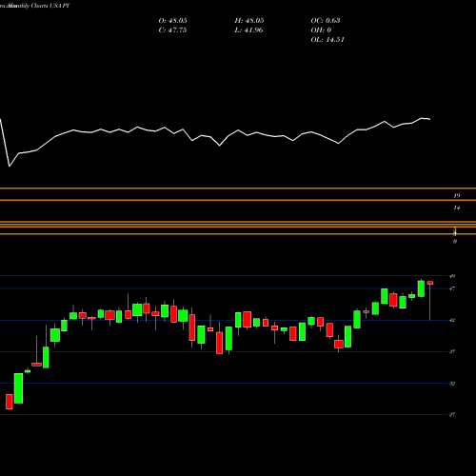The image size is (476, 476).
Task: Click the indicator axis label 19
Action: click(457, 196)
